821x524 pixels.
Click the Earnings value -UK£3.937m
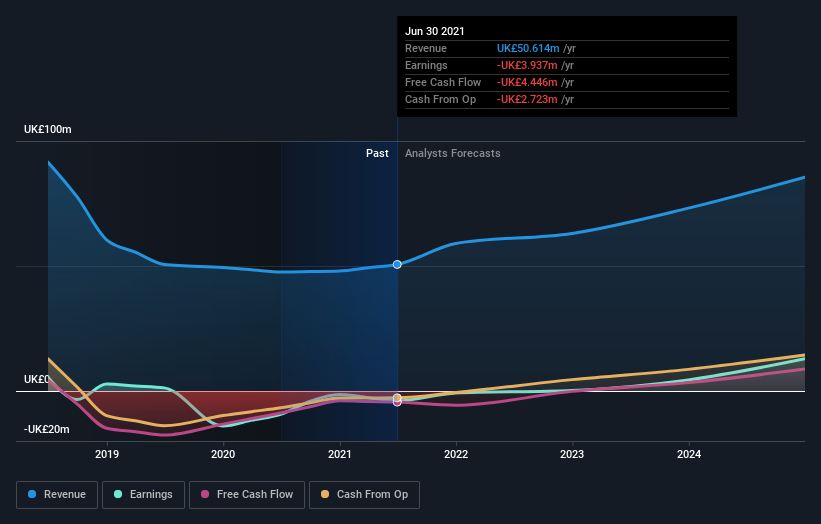point(527,65)
